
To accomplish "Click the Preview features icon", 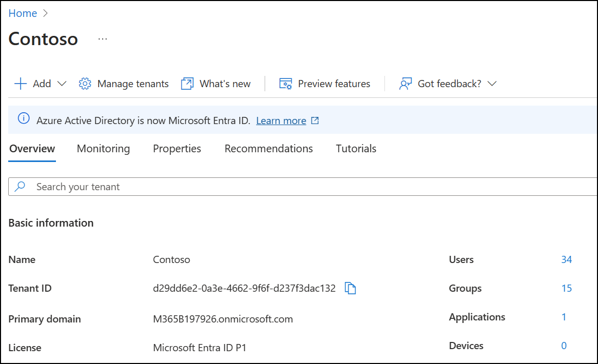I will (x=285, y=84).
